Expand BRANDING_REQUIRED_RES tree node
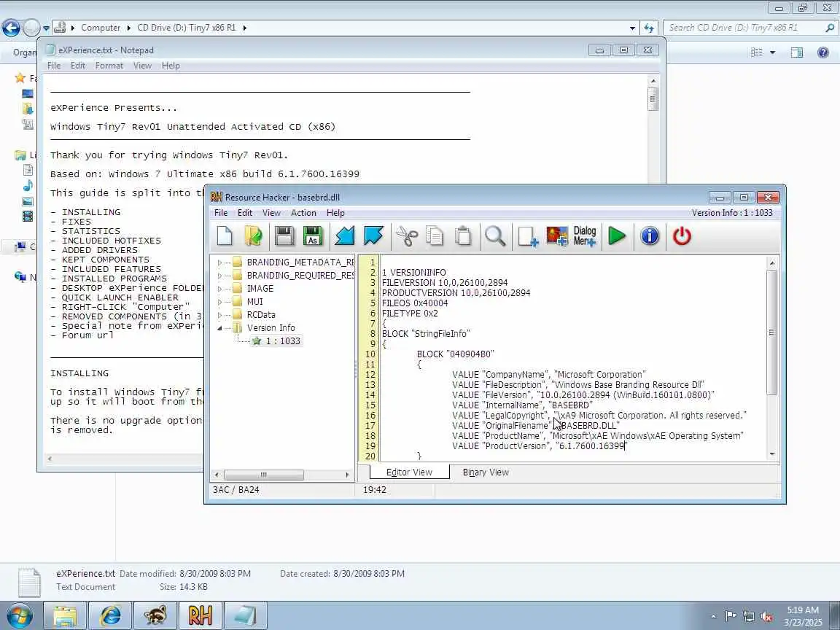The width and height of the screenshot is (840, 630). tap(219, 276)
